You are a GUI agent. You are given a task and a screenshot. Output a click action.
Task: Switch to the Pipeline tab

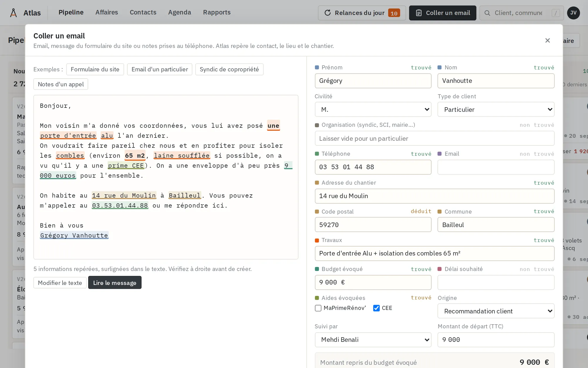[x=71, y=12]
